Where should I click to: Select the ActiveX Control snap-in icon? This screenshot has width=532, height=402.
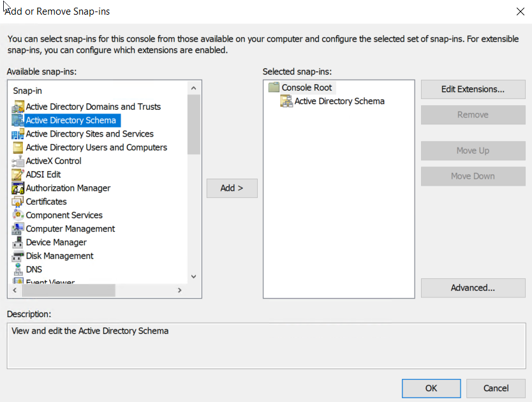click(18, 161)
